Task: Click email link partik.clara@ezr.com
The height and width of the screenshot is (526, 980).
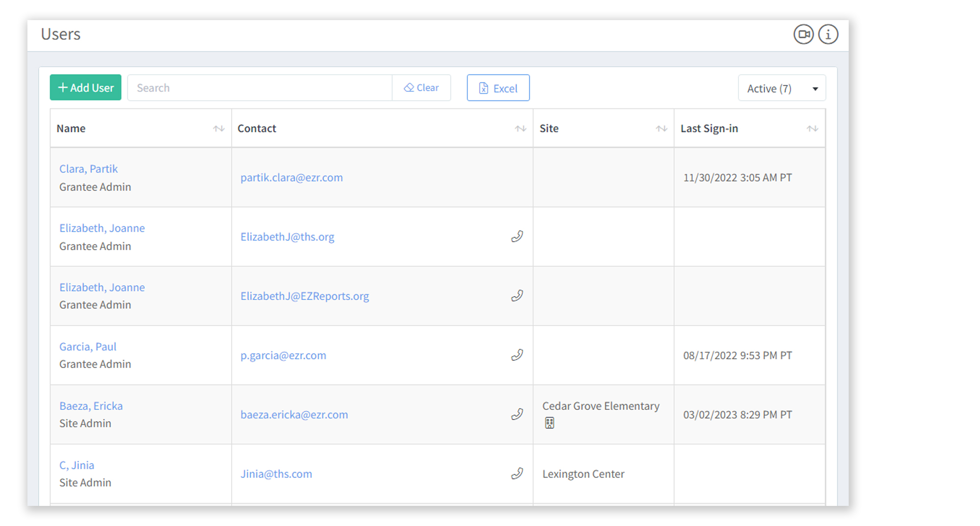Action: (292, 177)
